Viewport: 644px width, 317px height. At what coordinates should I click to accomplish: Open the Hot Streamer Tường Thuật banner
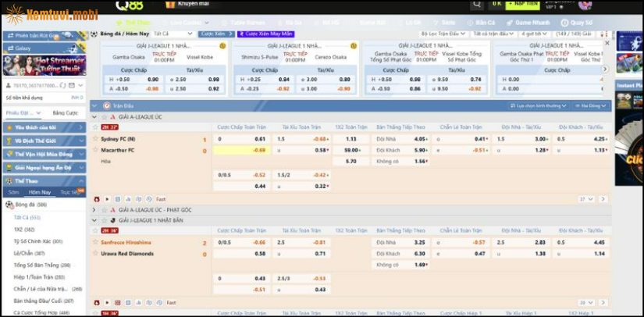(44, 66)
